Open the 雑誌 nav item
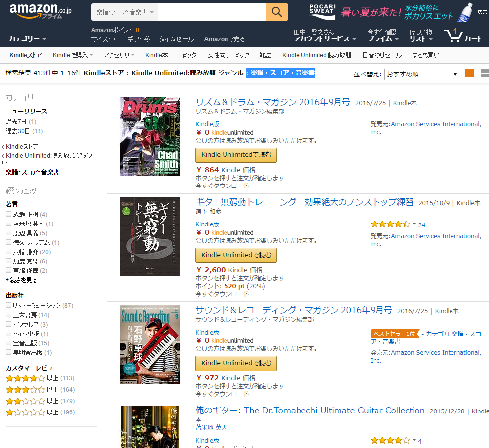Screen dimensions: 489x448 point(265,55)
